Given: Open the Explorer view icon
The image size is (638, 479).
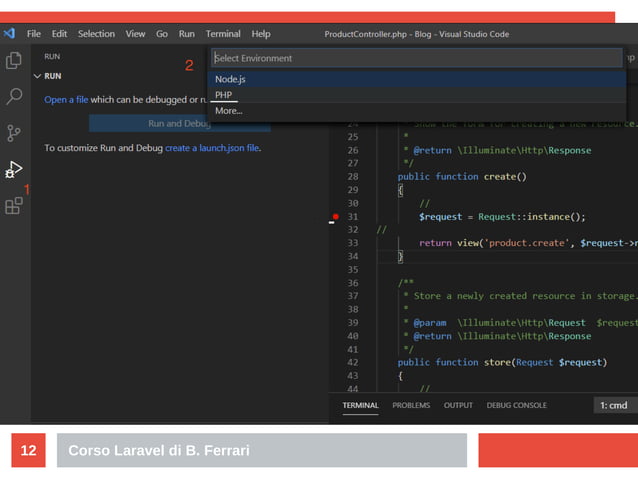Looking at the screenshot, I should click(x=14, y=61).
